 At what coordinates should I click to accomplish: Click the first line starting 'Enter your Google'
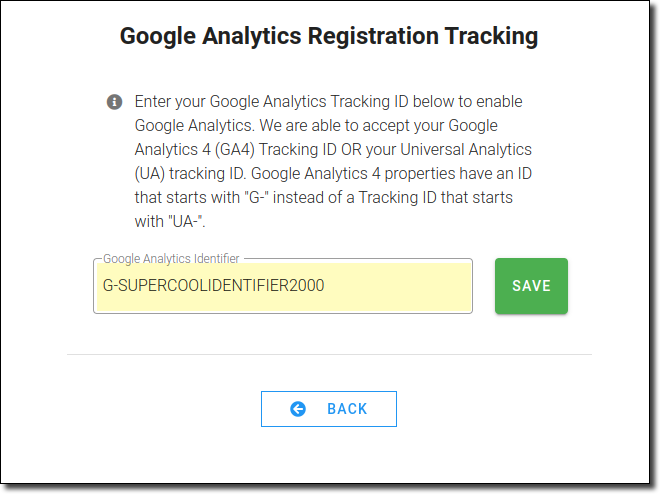tap(328, 102)
